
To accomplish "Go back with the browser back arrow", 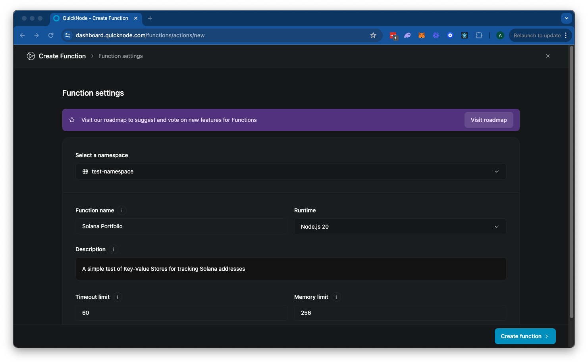I will (22, 35).
